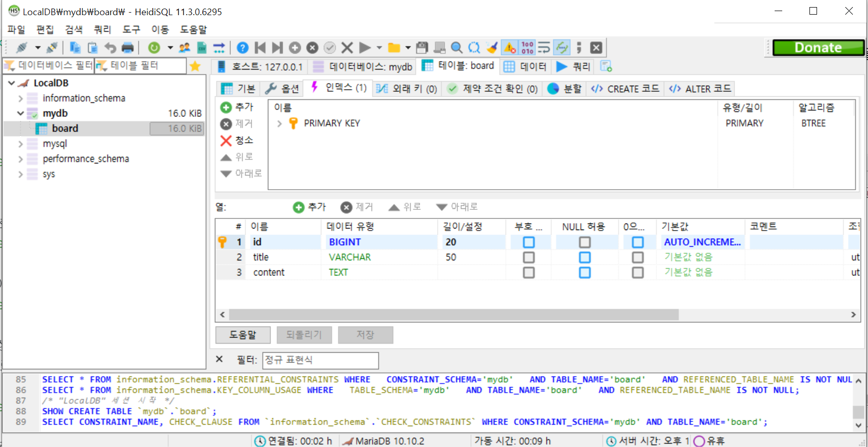Viewport: 868px width, 447px height.
Task: Open the user manager icon
Action: [x=185, y=47]
